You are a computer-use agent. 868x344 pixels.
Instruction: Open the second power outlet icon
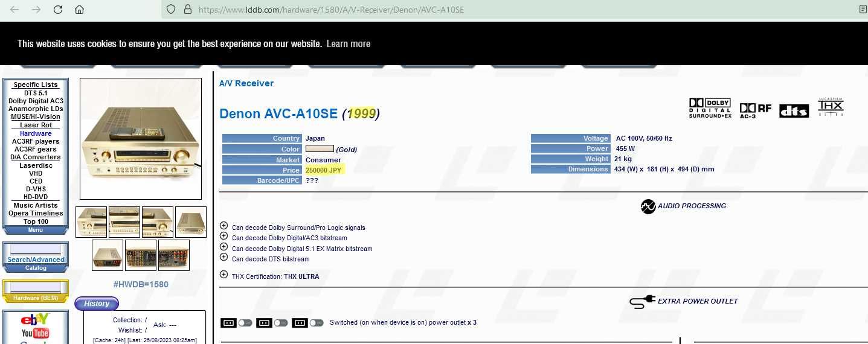(263, 323)
